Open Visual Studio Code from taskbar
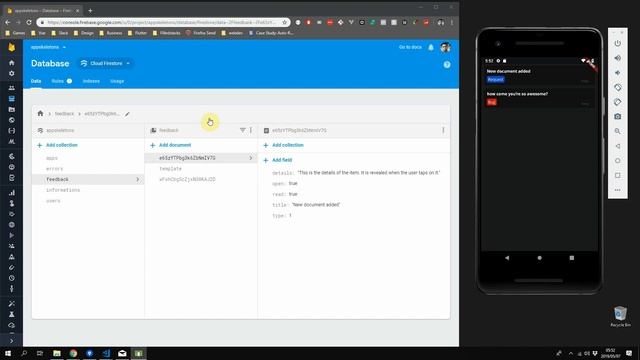The width and height of the screenshot is (640, 360). click(106, 353)
